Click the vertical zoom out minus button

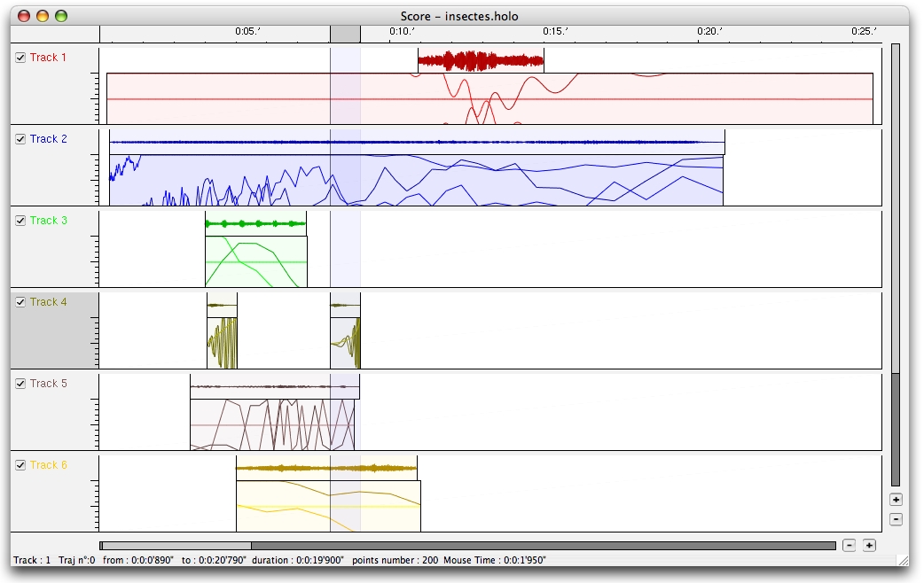(x=896, y=519)
